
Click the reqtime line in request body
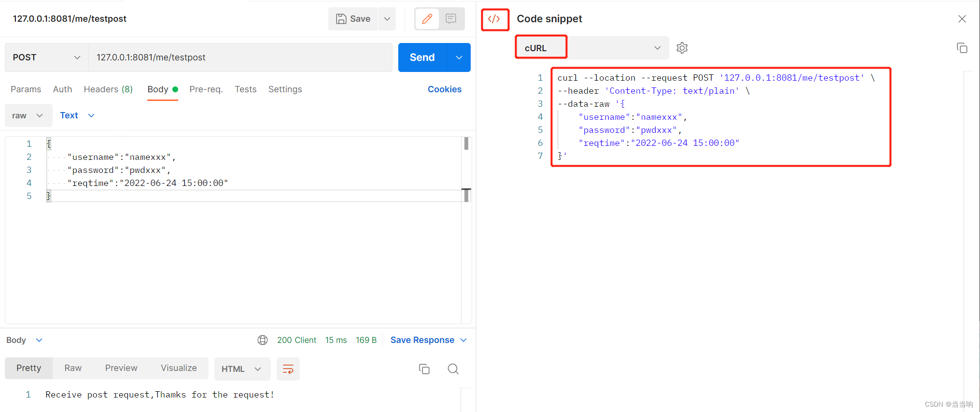[147, 183]
